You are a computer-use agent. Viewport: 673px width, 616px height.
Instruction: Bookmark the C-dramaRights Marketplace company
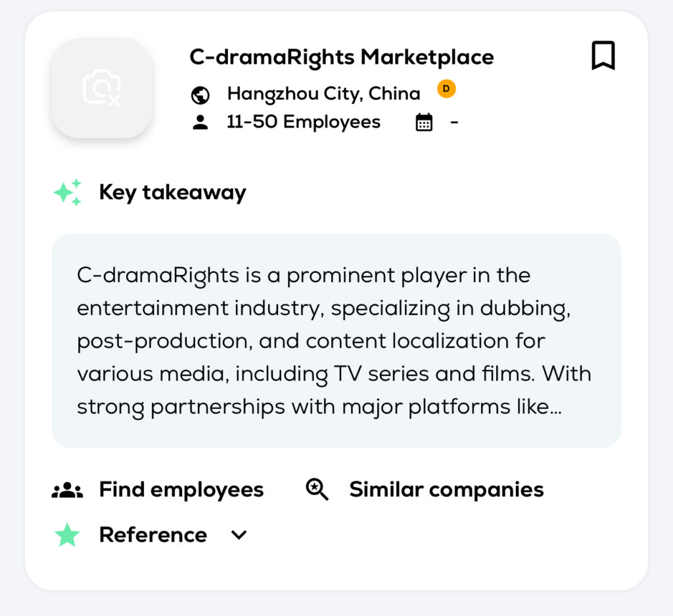[x=603, y=56]
